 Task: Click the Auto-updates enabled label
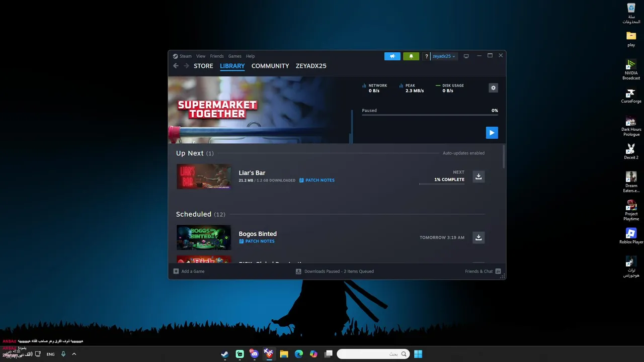tap(463, 153)
